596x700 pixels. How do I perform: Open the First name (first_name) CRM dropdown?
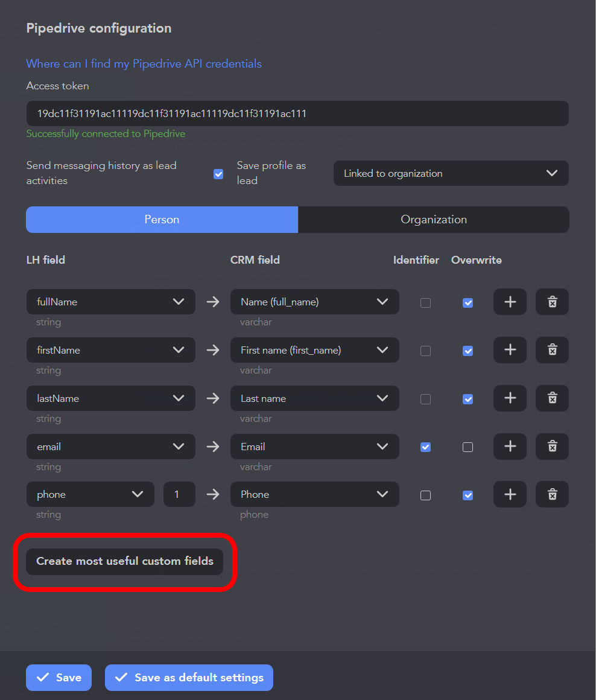(314, 350)
